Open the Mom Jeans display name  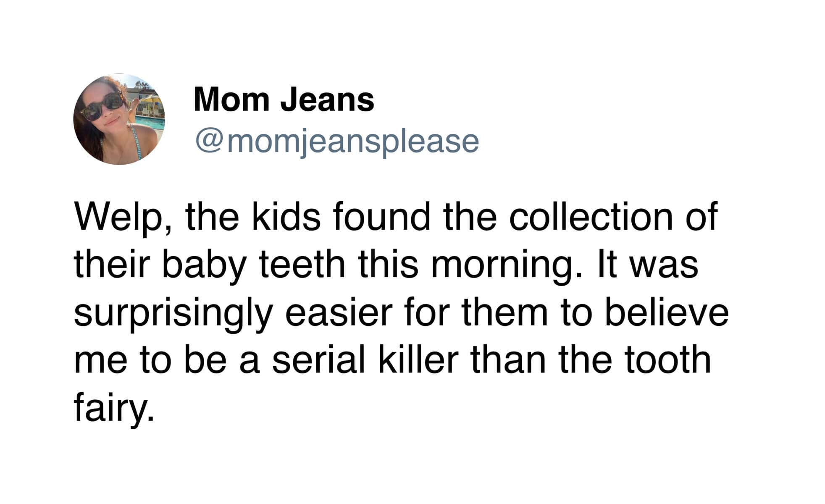284,100
